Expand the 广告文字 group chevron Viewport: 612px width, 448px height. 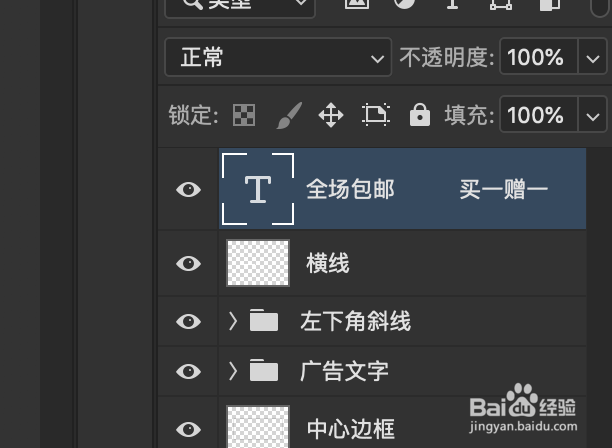[233, 371]
